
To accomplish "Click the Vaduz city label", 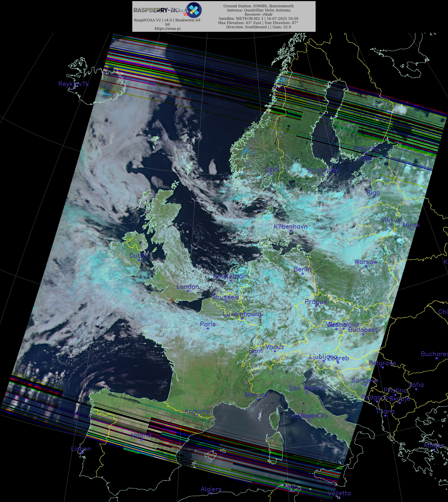I will point(275,347).
